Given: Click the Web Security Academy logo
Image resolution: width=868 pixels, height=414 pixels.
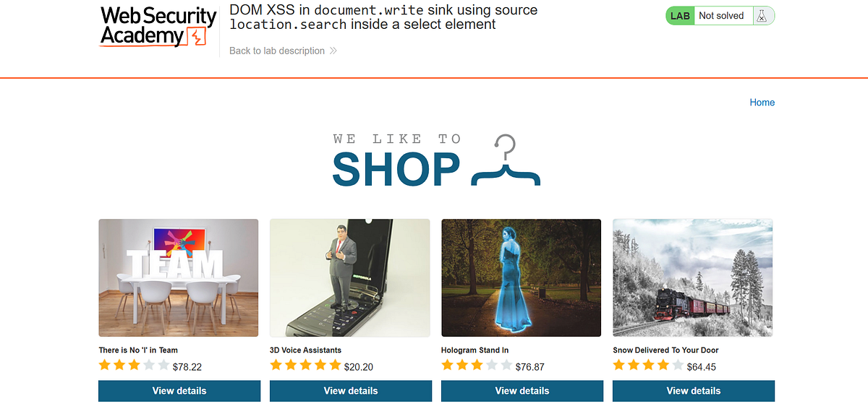Looking at the screenshot, I should (158, 27).
